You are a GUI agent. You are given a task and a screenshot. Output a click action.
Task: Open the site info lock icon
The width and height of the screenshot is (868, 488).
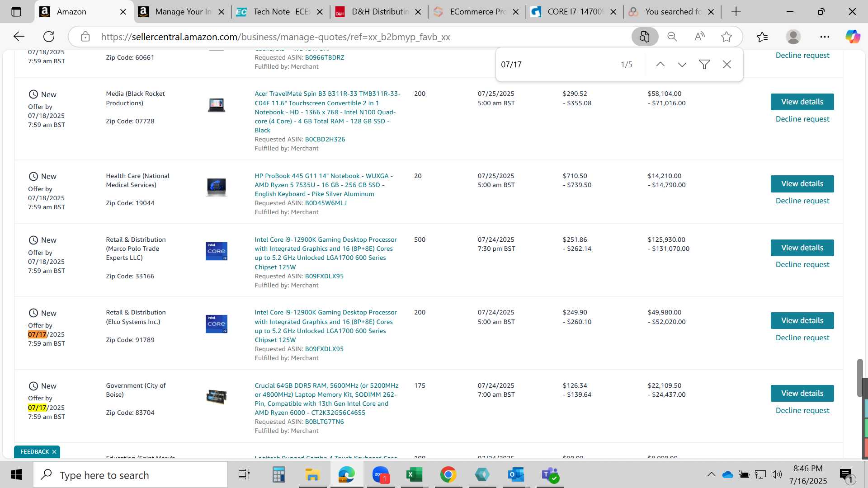click(85, 37)
